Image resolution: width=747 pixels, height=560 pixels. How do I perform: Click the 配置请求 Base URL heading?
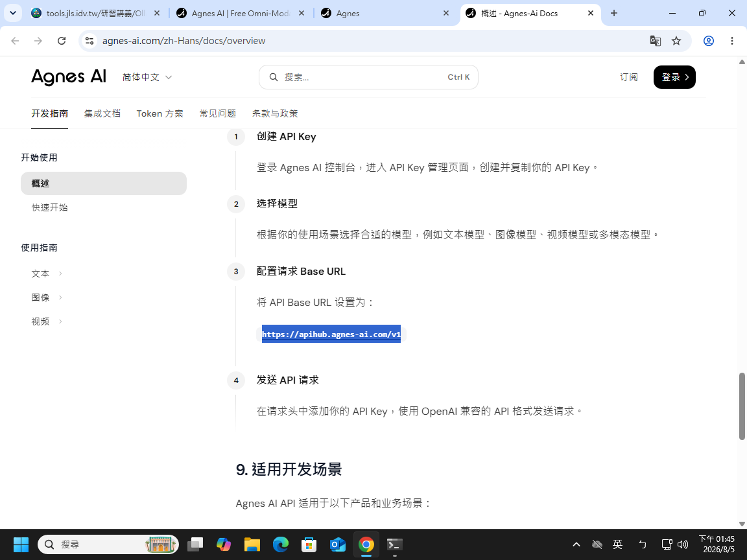[x=301, y=272]
